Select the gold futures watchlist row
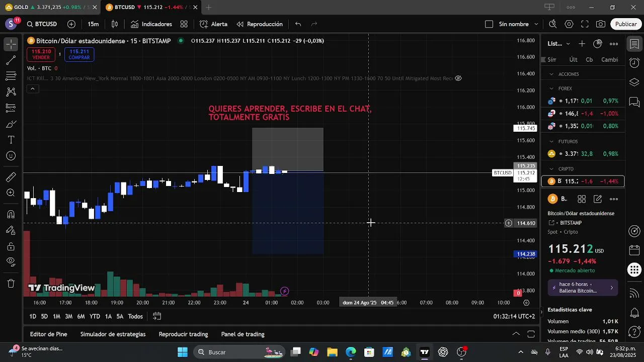644x362 pixels. point(583,154)
